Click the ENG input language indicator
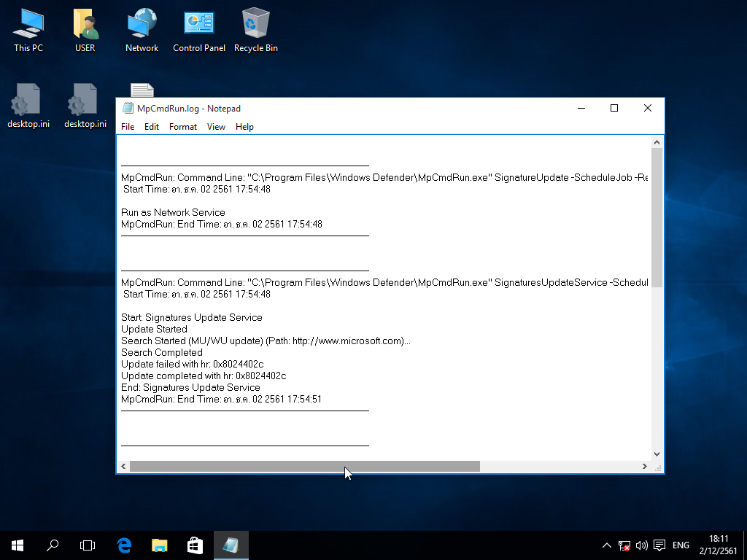This screenshot has width=747, height=560. click(681, 545)
